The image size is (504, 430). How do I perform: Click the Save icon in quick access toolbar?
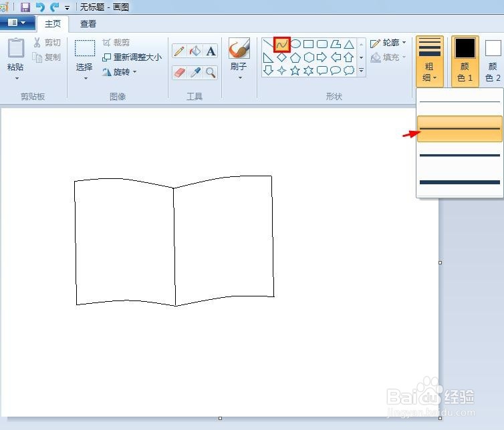coord(25,7)
